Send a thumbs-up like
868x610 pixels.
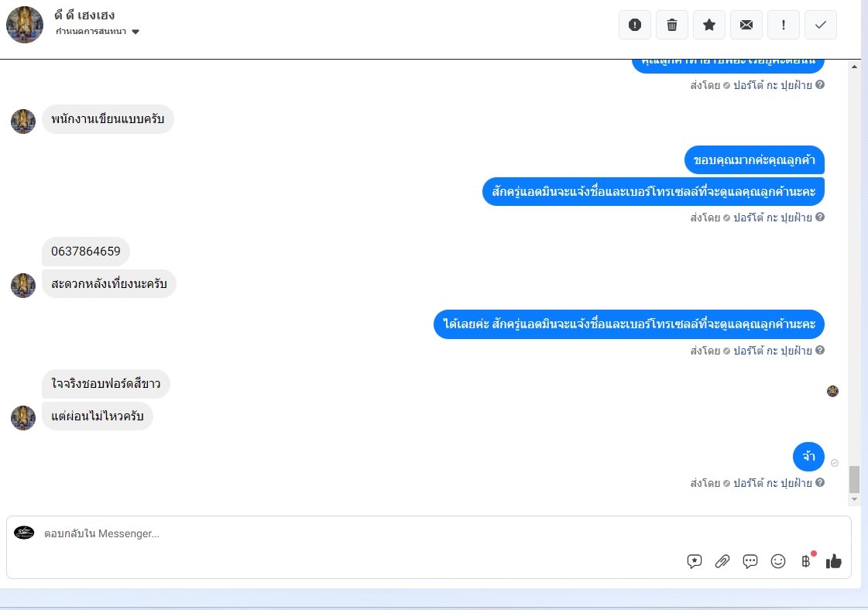(x=834, y=561)
